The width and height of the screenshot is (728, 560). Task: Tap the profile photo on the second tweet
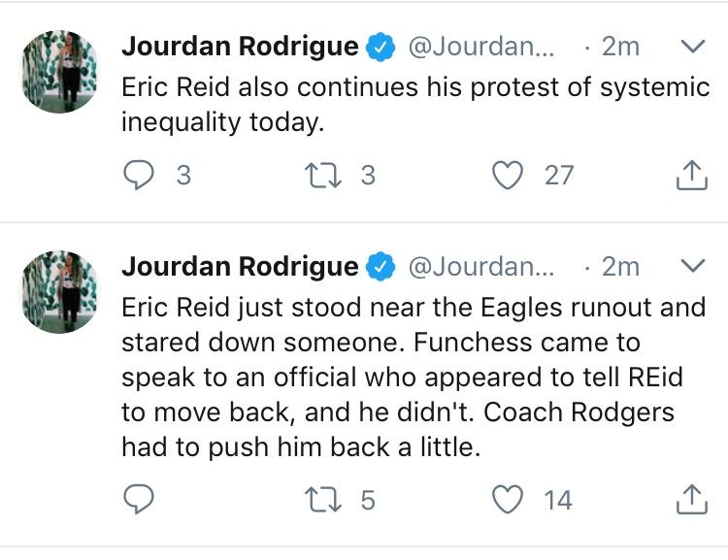[x=60, y=291]
